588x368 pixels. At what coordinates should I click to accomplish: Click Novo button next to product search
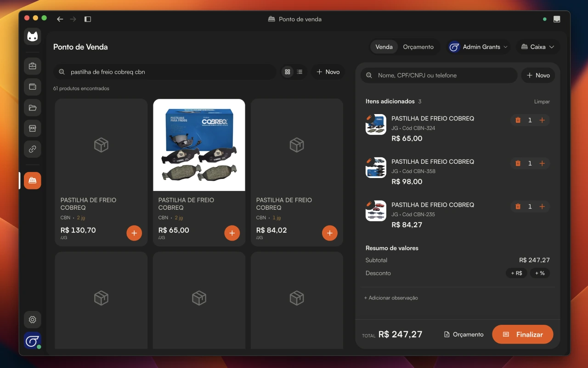[328, 72]
